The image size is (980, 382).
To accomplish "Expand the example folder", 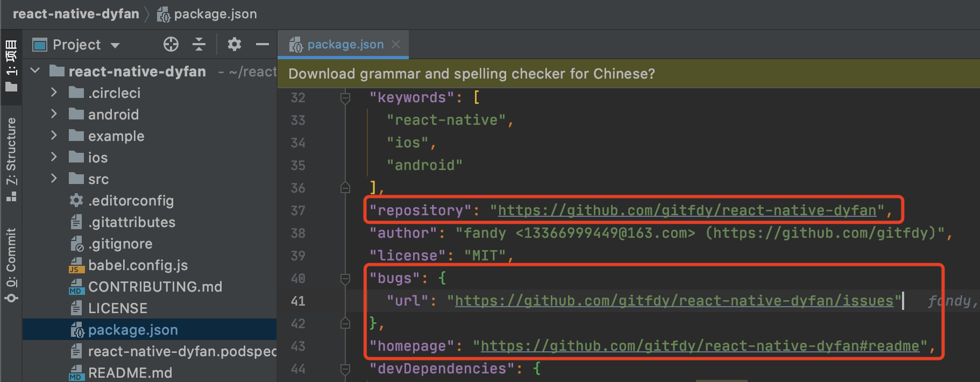I will [54, 136].
